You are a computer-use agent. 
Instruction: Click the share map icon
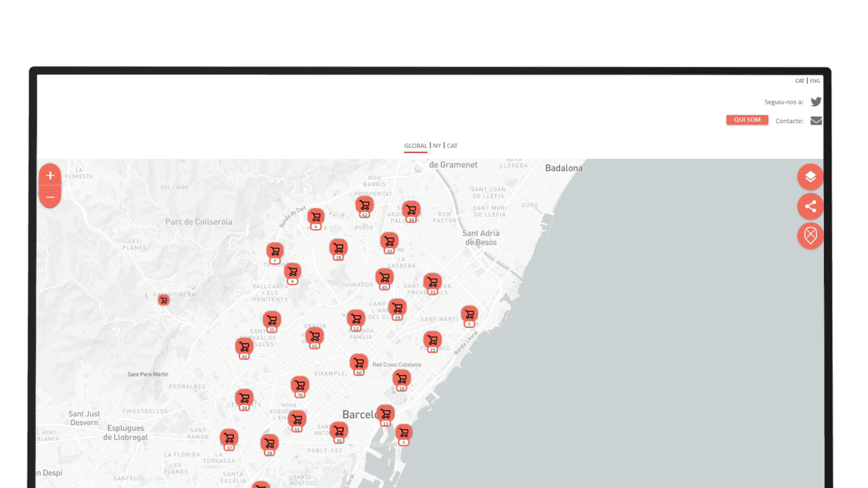810,206
